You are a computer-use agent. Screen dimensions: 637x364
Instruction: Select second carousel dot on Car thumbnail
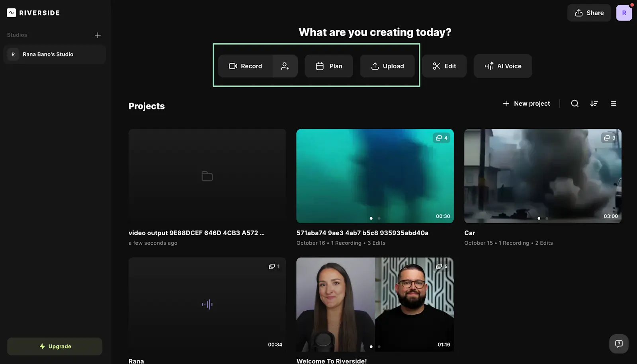pos(547,218)
